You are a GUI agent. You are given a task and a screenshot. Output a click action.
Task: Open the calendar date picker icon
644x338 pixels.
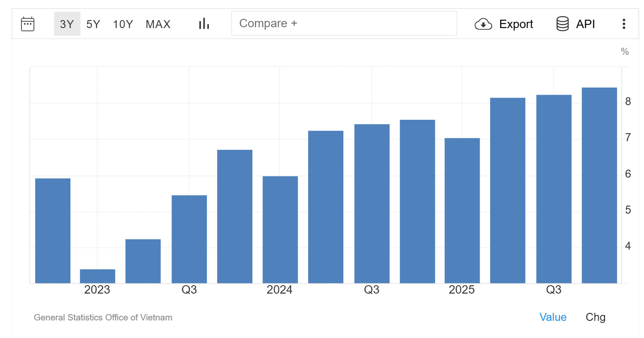pos(27,24)
